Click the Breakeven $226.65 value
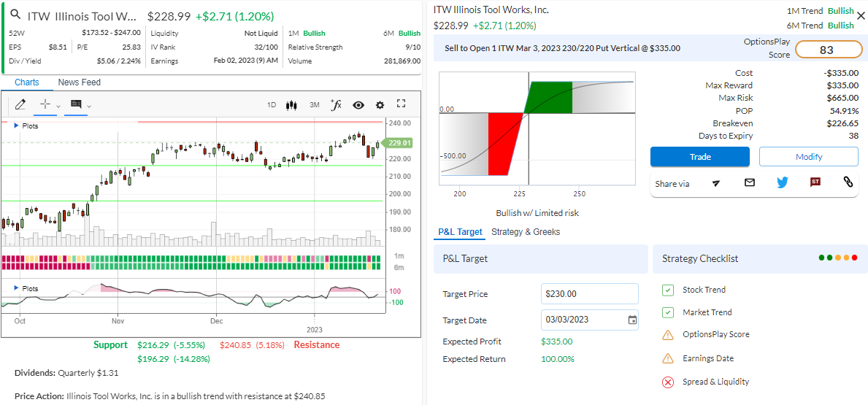The width and height of the screenshot is (868, 405). point(842,123)
